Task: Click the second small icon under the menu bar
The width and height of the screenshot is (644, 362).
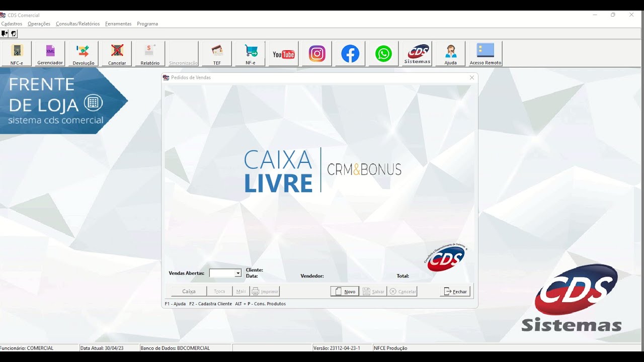Action: (x=14, y=34)
